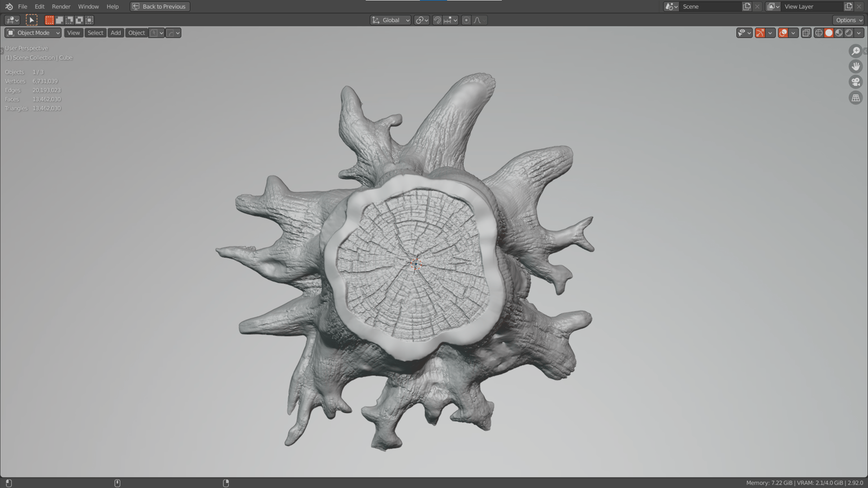The image size is (868, 488).
Task: Open the Global transform orientation dropdown
Action: click(390, 20)
